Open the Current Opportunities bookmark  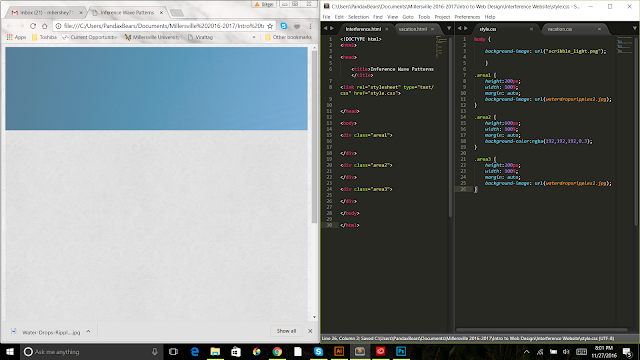click(x=89, y=37)
